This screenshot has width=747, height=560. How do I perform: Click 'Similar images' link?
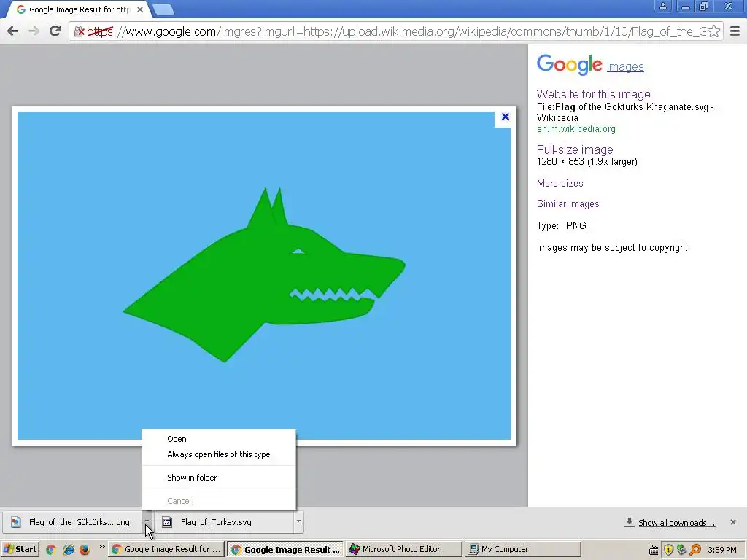pos(568,204)
